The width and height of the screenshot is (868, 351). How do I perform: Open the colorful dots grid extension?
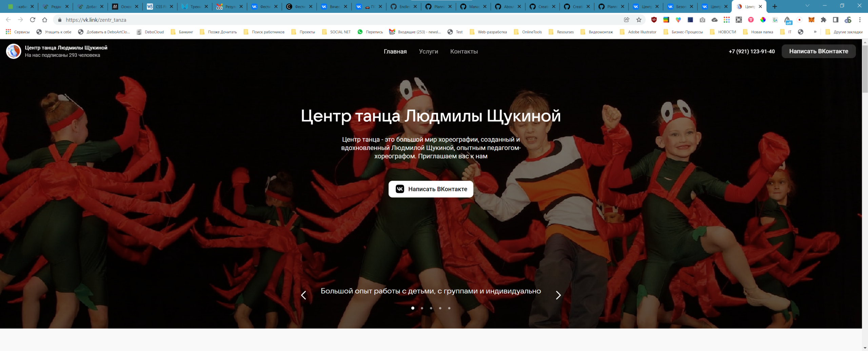(727, 20)
